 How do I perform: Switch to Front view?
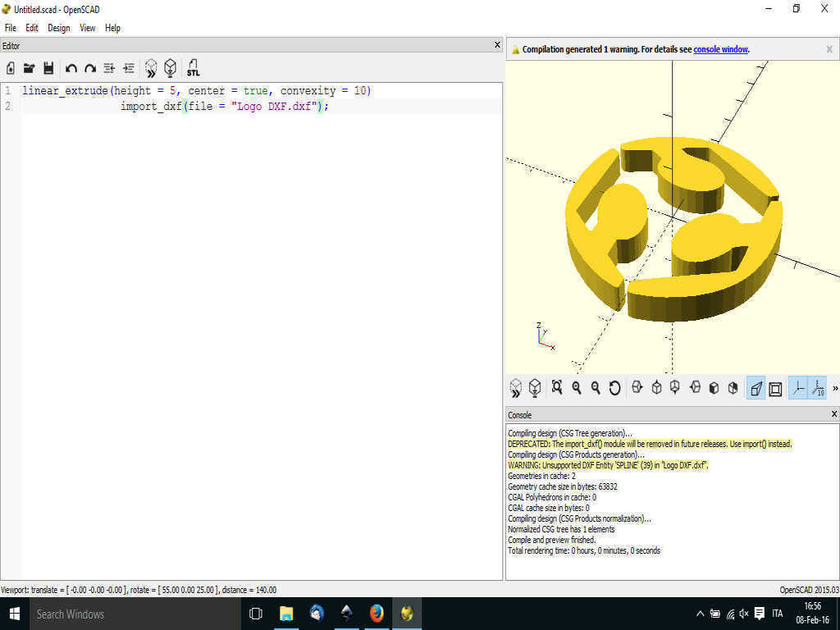(714, 387)
